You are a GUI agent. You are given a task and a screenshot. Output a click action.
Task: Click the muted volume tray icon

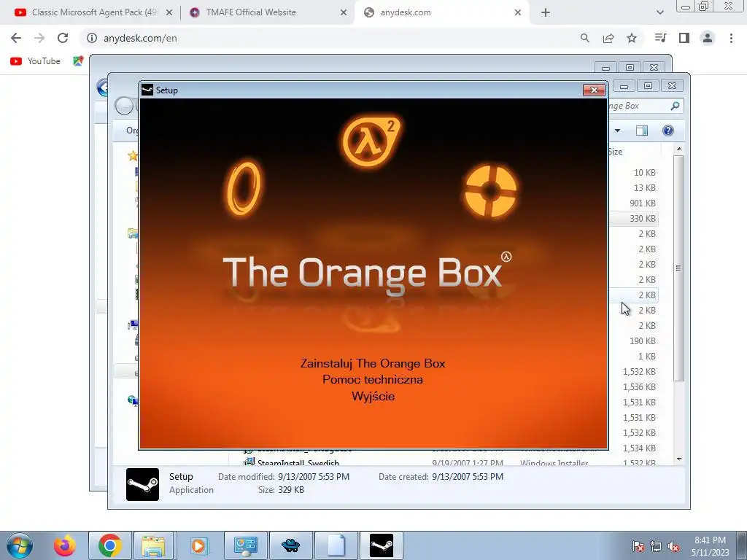click(x=673, y=546)
